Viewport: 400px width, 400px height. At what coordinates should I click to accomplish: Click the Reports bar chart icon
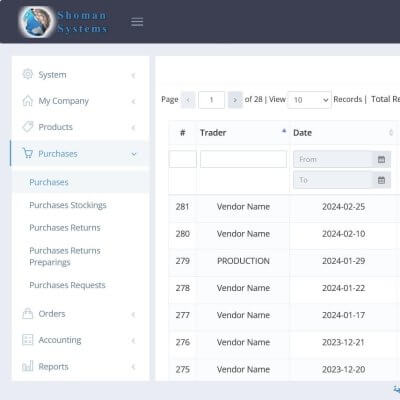point(28,366)
